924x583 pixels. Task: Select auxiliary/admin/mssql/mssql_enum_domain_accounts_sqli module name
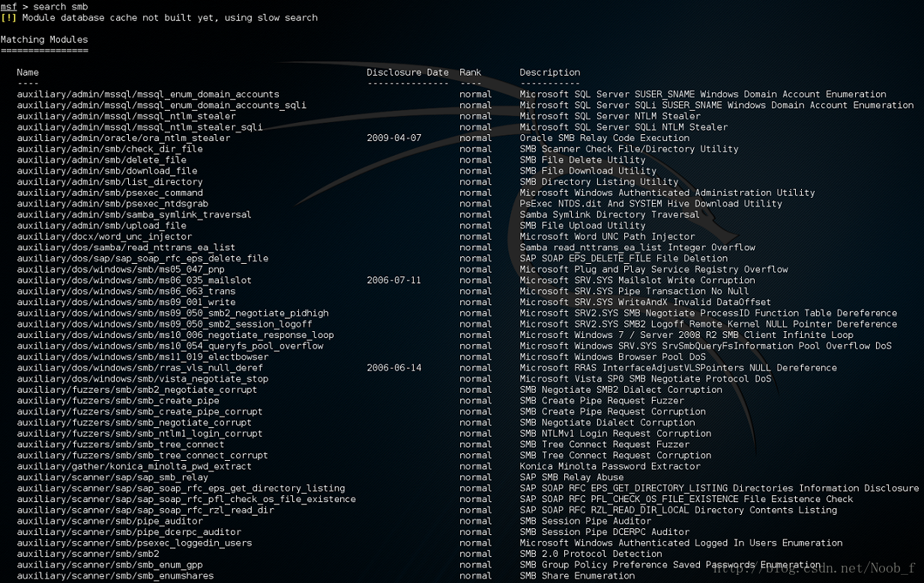tap(162, 106)
